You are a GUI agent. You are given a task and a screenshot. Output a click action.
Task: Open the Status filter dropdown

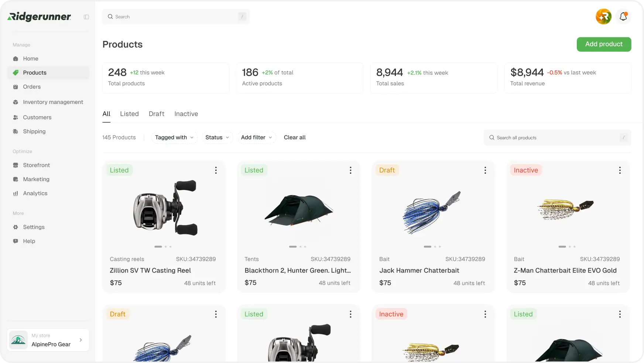pyautogui.click(x=217, y=137)
